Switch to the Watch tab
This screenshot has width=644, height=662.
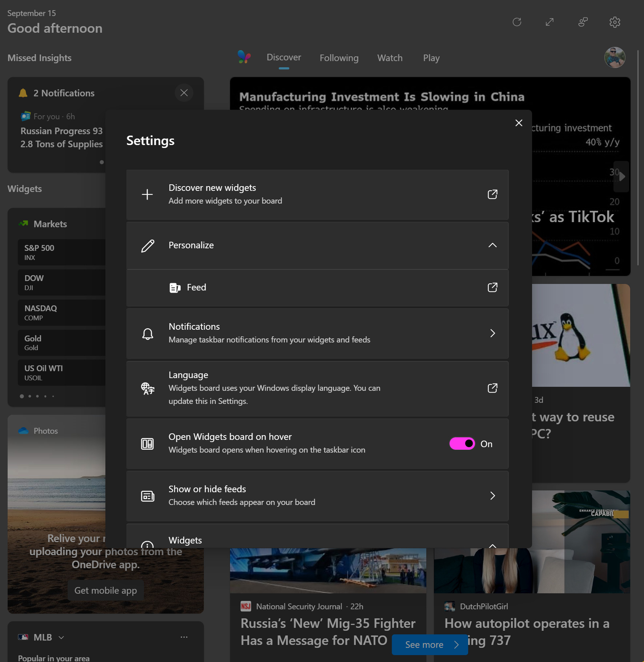click(x=390, y=58)
